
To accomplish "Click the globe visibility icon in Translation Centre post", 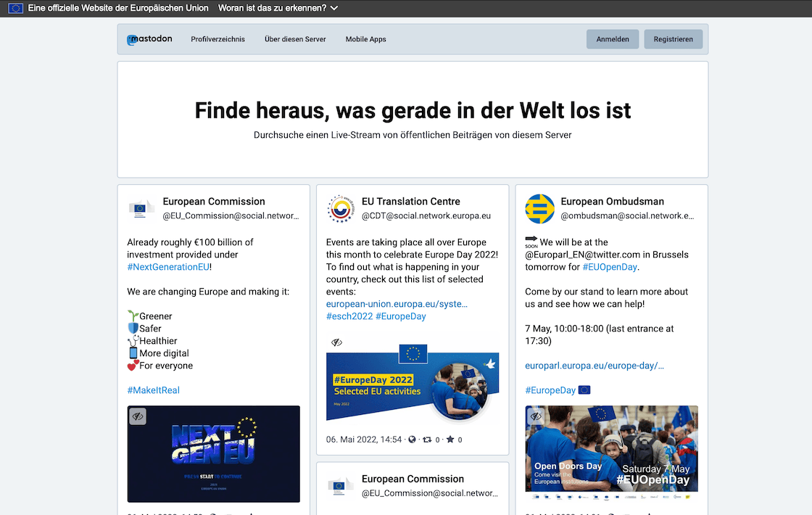I will [413, 440].
